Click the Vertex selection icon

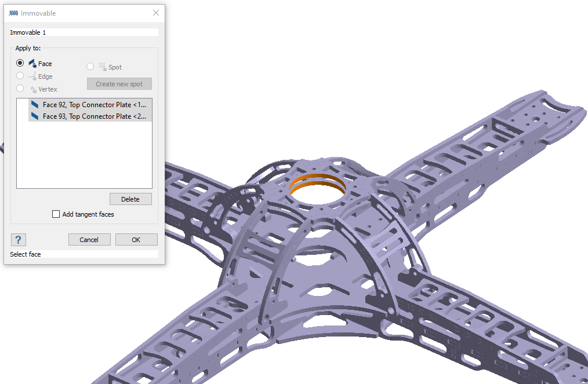click(x=33, y=89)
